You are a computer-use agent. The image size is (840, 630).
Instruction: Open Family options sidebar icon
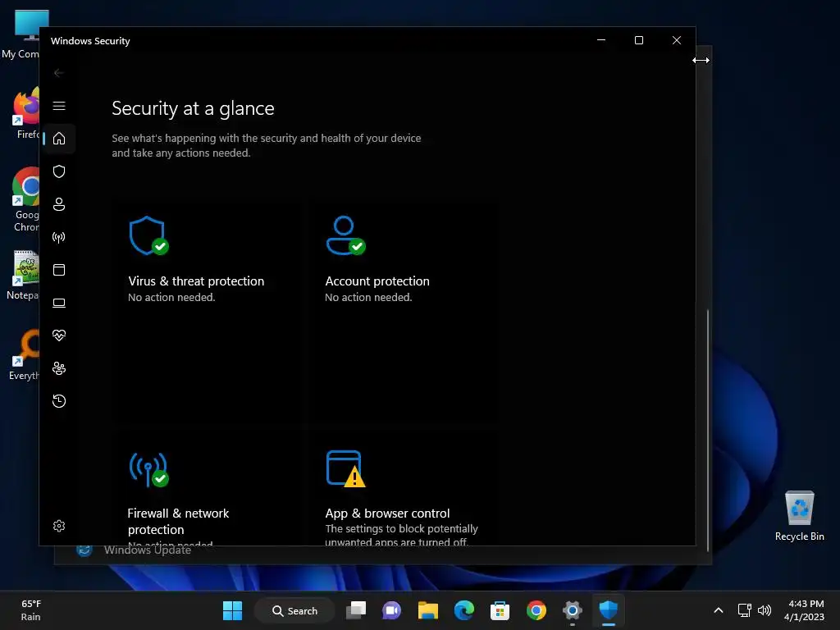click(x=59, y=368)
